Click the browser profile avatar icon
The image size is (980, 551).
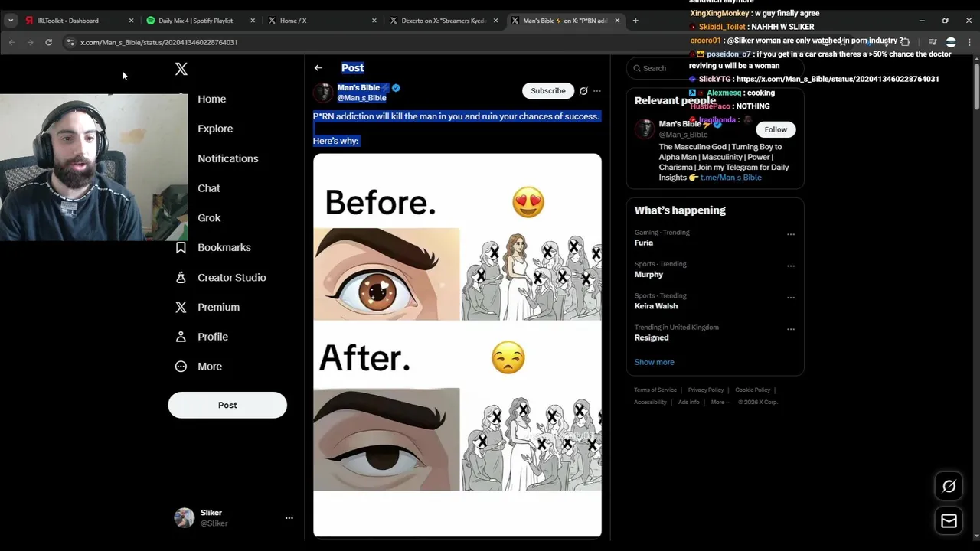point(951,42)
